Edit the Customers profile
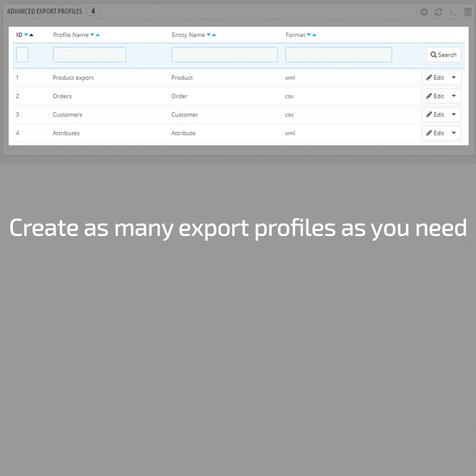Viewport: 476px width, 476px height. pos(436,114)
